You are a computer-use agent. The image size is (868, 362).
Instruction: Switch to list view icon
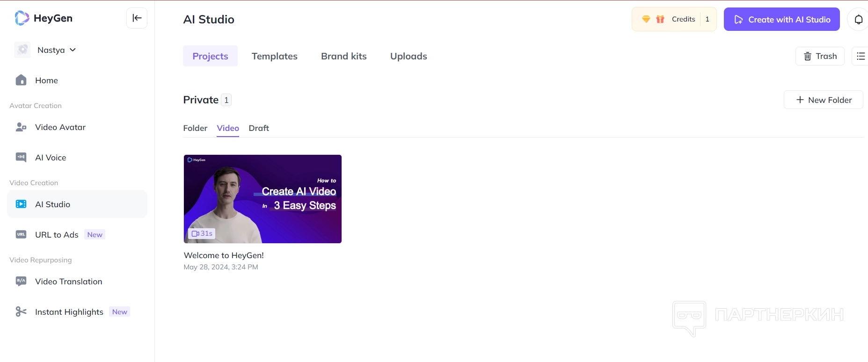(x=861, y=56)
